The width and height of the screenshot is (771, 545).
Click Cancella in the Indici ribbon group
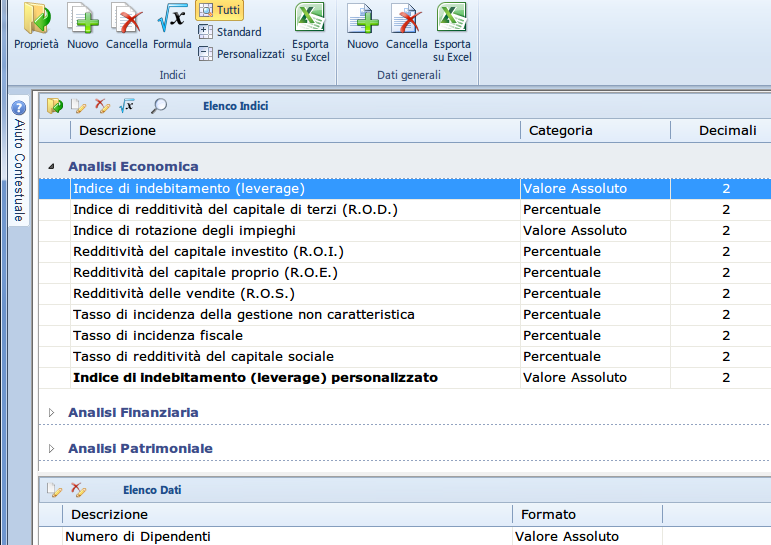pyautogui.click(x=127, y=27)
